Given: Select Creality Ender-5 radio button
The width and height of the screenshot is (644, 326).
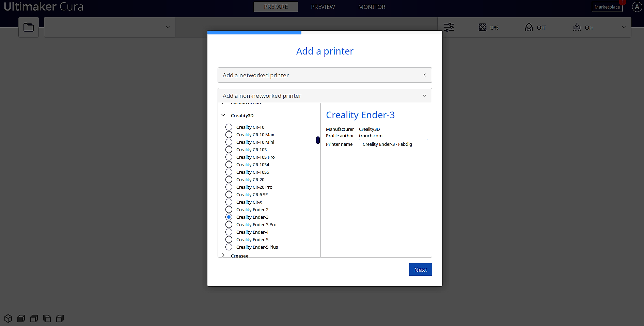Looking at the screenshot, I should click(229, 239).
